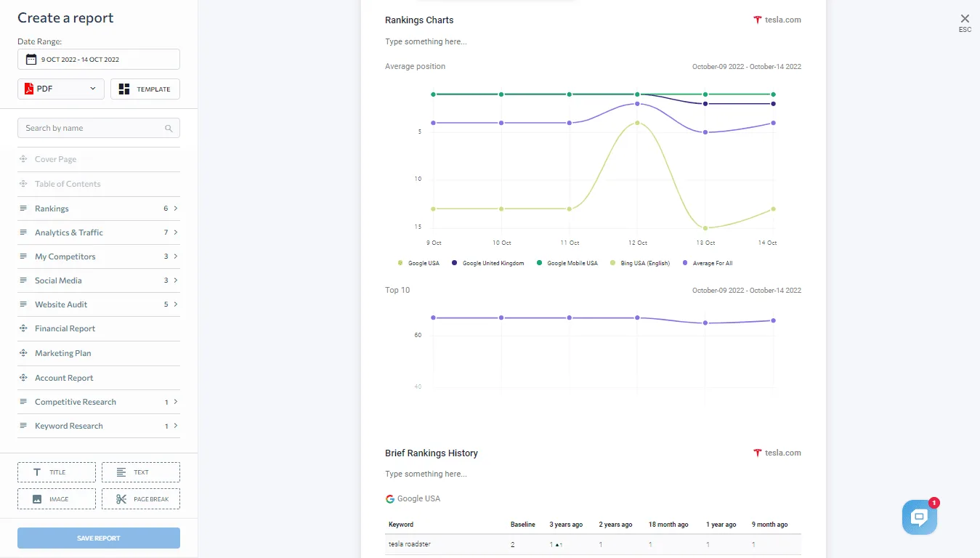Add a Title block to report

pos(57,472)
